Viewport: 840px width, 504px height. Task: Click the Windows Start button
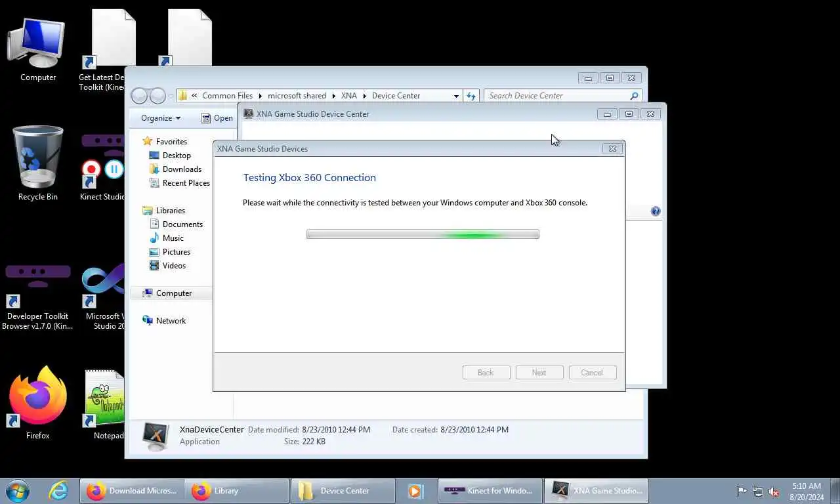pos(17,490)
